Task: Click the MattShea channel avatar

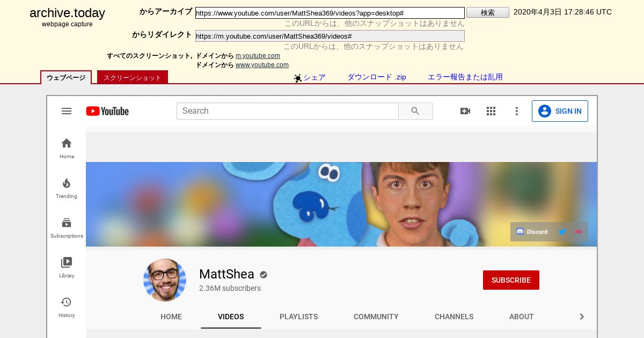Action: point(165,280)
